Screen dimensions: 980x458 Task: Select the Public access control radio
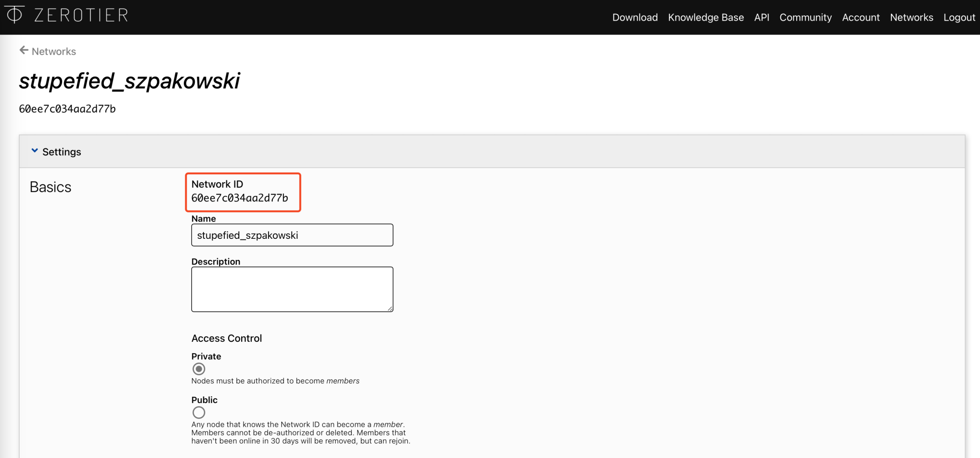[x=199, y=413]
